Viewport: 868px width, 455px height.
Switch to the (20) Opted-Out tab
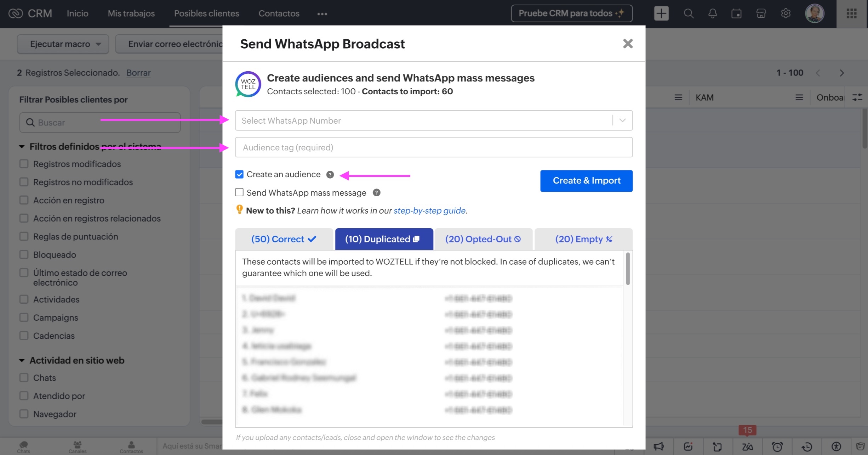[483, 239]
